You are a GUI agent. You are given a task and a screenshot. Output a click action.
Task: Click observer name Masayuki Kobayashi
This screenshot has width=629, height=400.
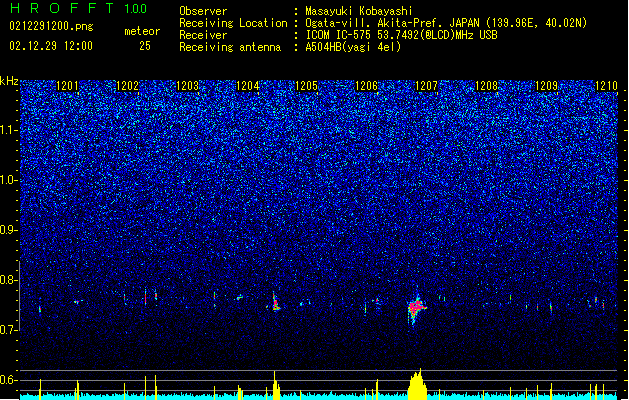click(x=359, y=11)
